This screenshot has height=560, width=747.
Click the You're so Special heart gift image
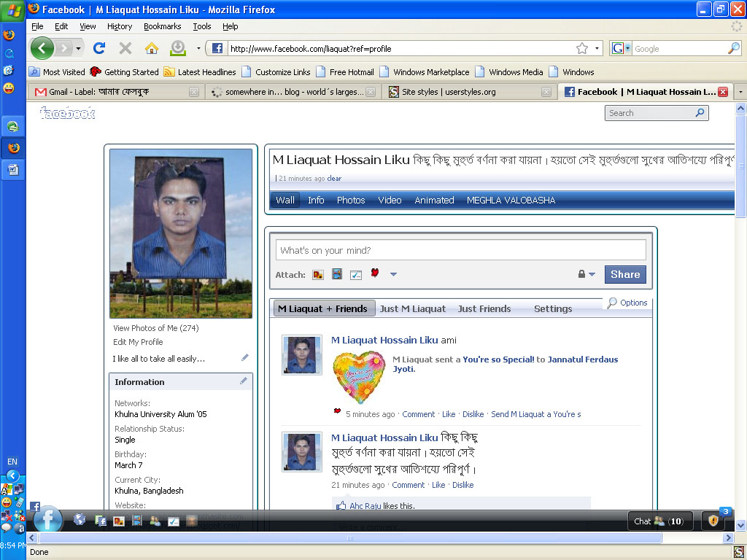(x=359, y=377)
